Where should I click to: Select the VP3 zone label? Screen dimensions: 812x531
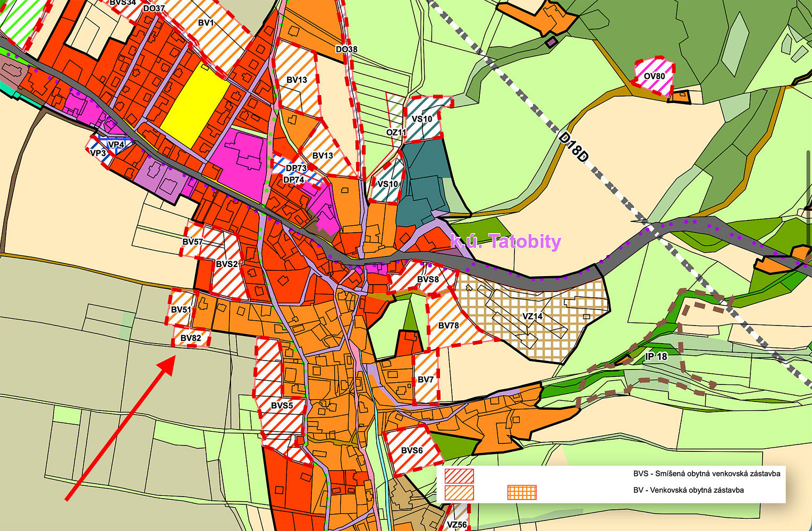(98, 153)
